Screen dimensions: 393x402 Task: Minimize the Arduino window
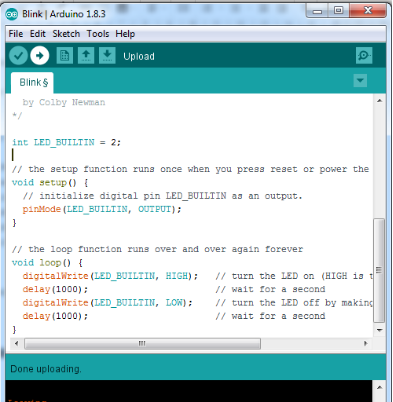click(317, 11)
